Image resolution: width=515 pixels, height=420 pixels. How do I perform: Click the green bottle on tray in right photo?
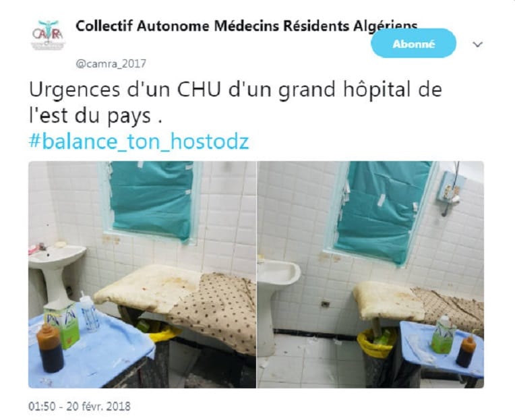pyautogui.click(x=442, y=334)
